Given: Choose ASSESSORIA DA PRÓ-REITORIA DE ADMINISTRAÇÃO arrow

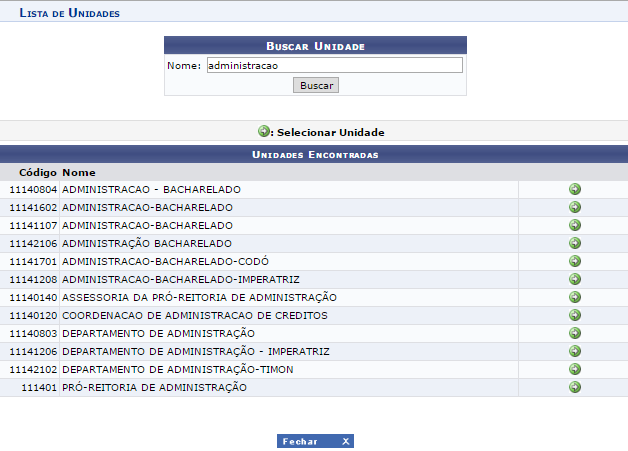Looking at the screenshot, I should (574, 297).
